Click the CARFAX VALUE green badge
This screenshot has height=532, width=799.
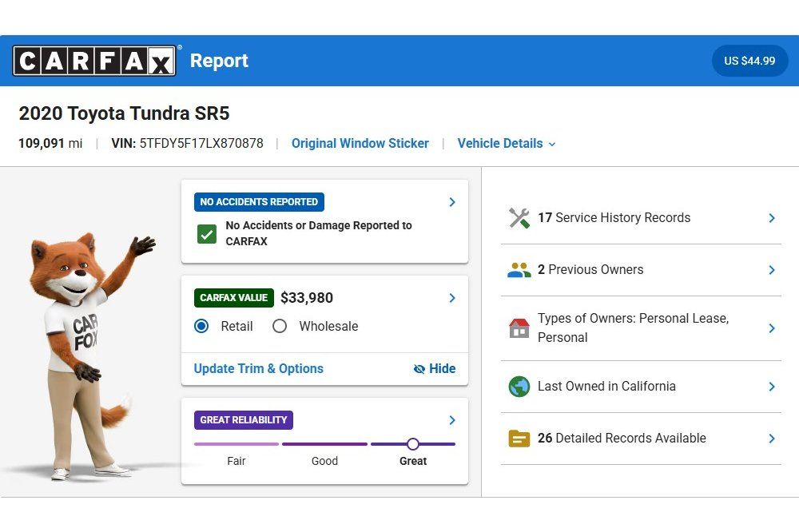point(234,298)
